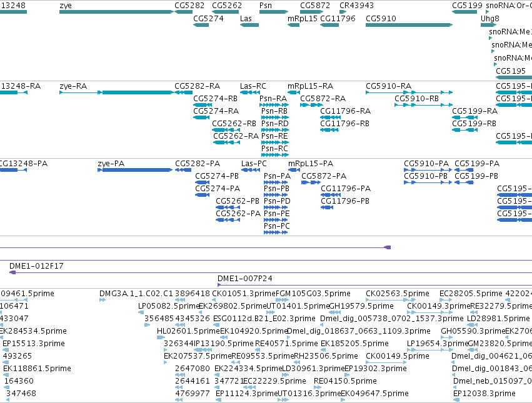
Task: Click the zye gene label in top track
Action: (66, 6)
